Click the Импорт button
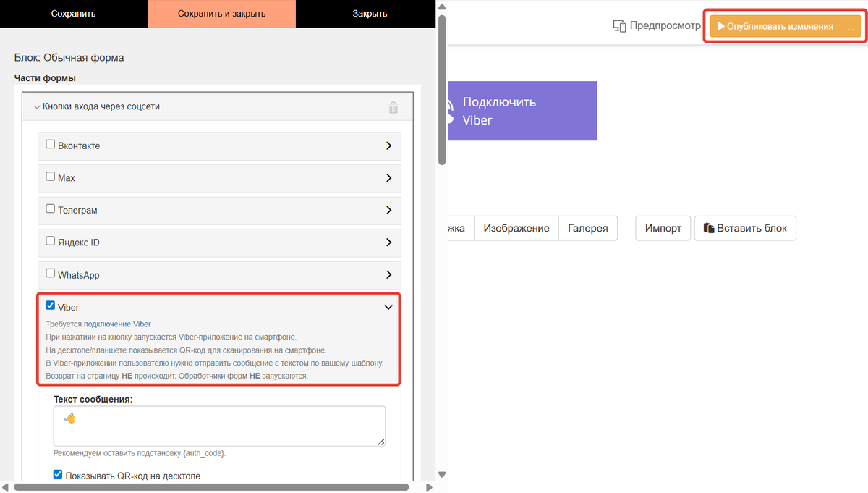The width and height of the screenshot is (868, 493). point(663,228)
